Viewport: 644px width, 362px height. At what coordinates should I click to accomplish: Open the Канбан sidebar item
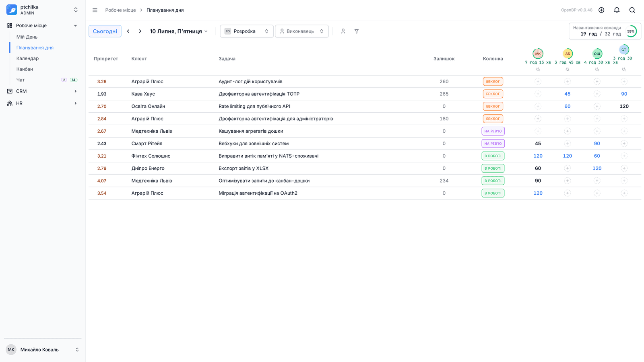25,69
